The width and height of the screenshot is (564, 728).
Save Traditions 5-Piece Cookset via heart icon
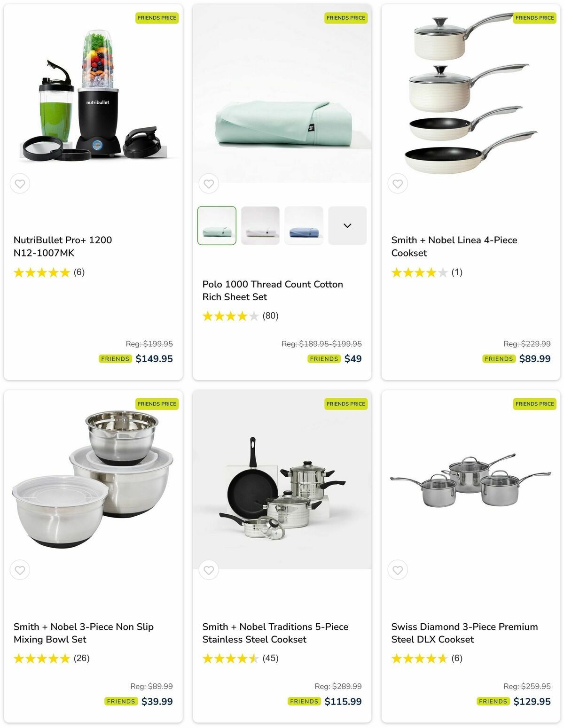(x=209, y=570)
